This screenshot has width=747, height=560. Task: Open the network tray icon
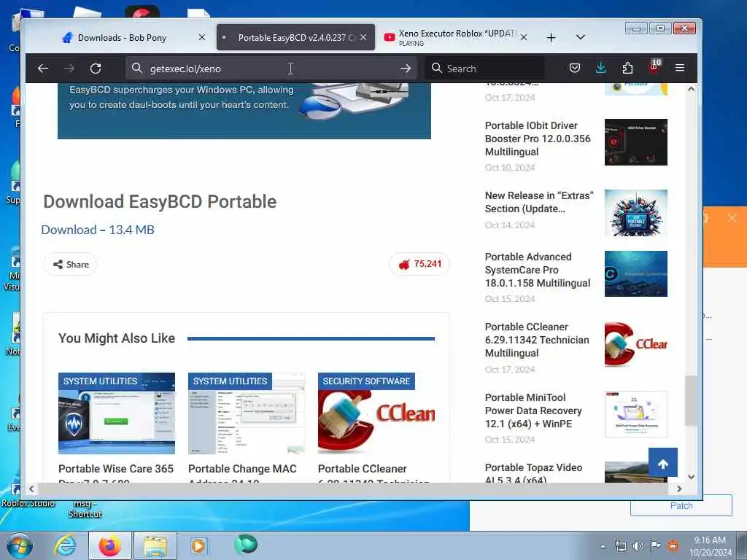coord(620,546)
